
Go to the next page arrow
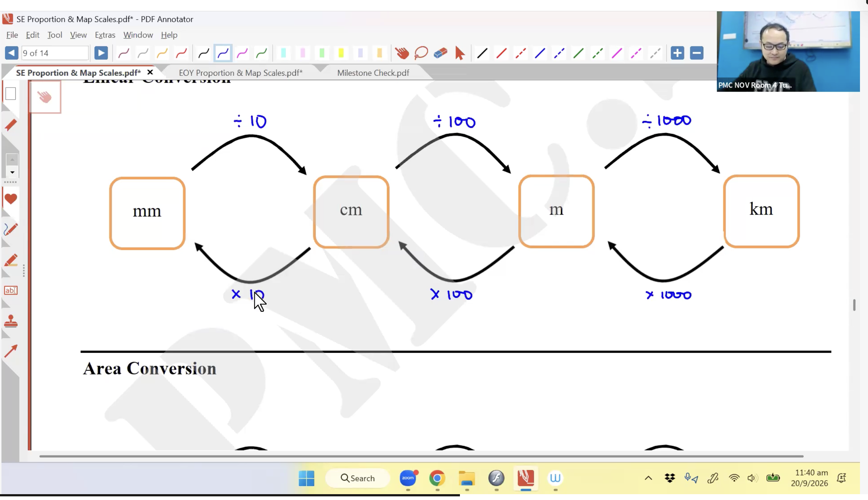pos(101,53)
